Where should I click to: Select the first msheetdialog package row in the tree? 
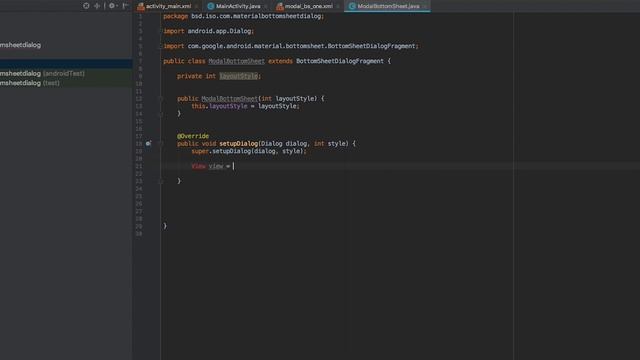pyautogui.click(x=66, y=45)
